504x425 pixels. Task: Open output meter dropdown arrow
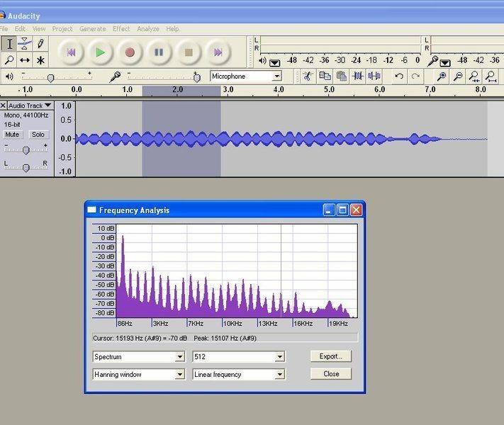274,62
